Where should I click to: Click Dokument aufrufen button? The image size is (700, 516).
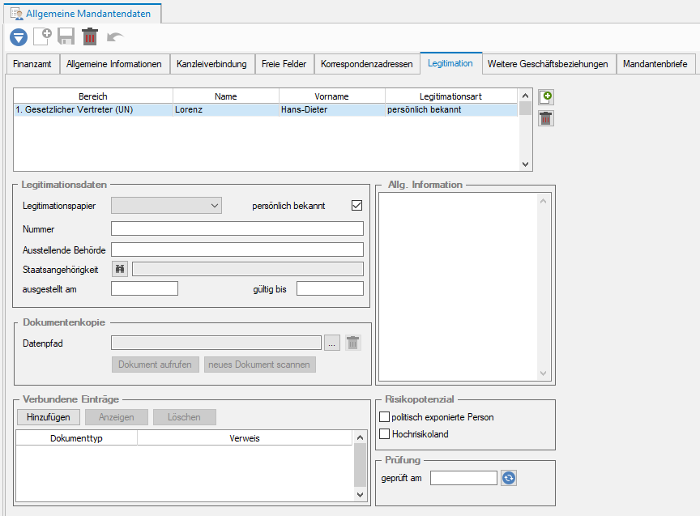pyautogui.click(x=155, y=364)
